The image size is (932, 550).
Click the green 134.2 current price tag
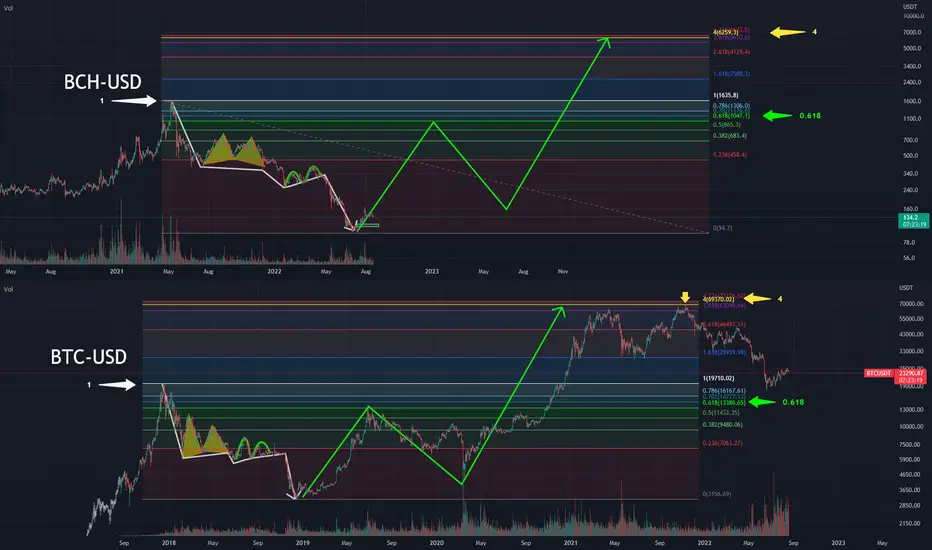914,221
